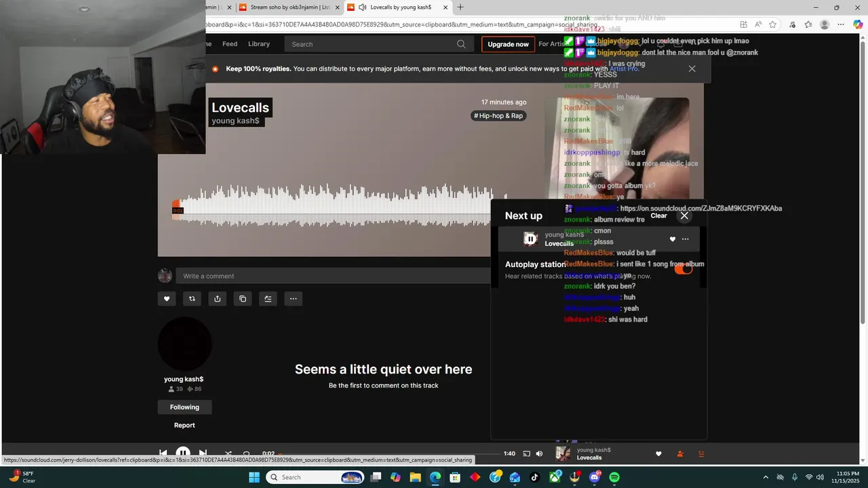Write a comment in the comment box
Viewport: 868px width, 488px height.
334,276
